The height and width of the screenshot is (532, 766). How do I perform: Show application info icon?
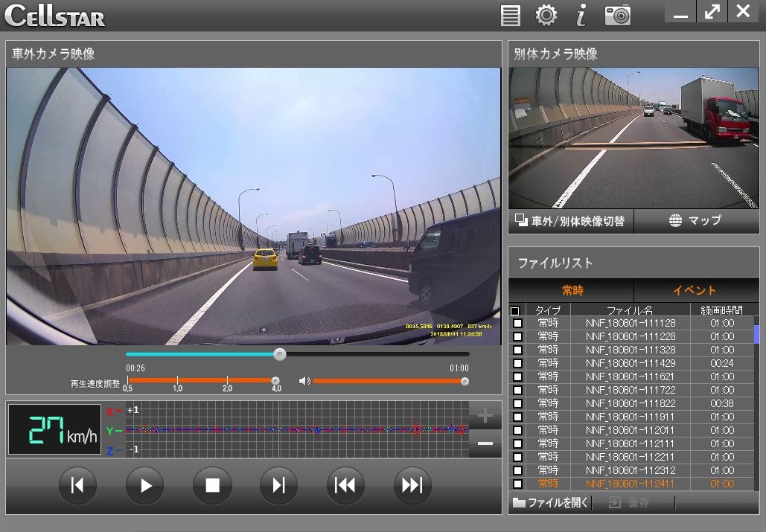click(581, 15)
